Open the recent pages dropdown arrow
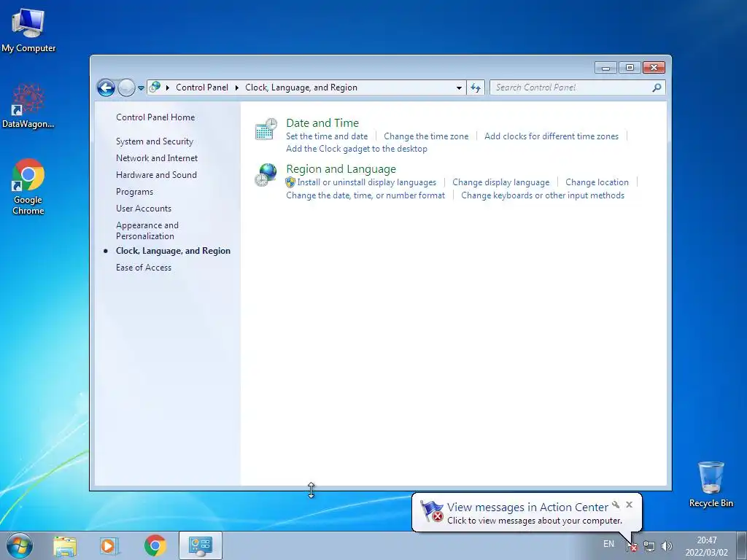Screen dimensions: 747x560 coord(141,87)
